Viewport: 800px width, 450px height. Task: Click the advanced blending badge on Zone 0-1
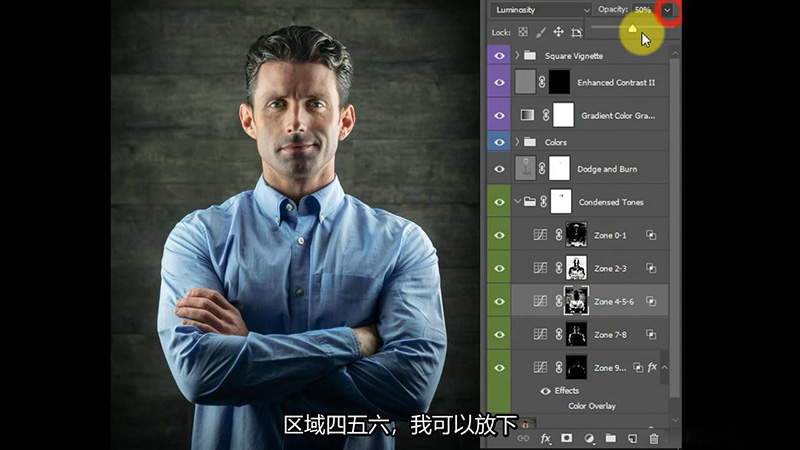click(x=651, y=235)
